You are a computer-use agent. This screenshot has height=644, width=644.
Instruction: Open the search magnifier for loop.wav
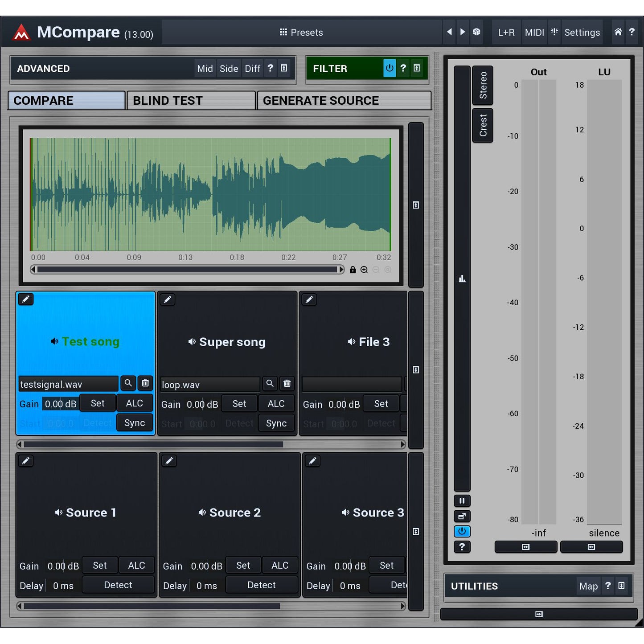click(270, 383)
